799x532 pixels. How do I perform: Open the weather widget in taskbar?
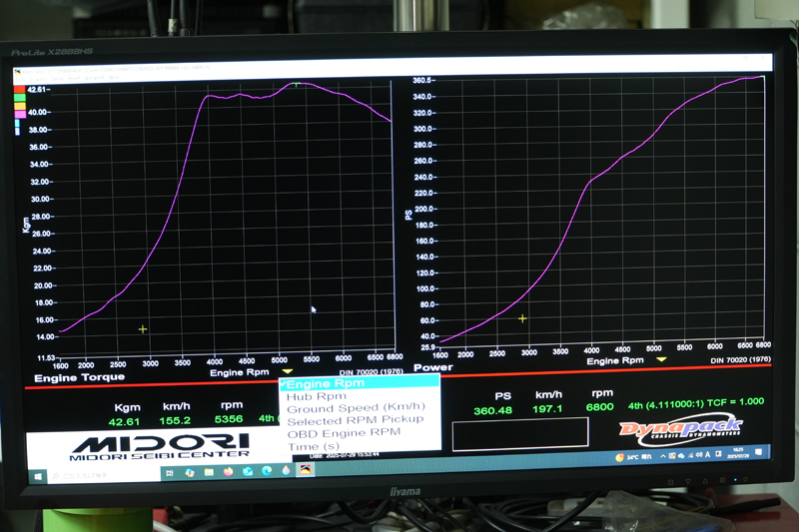coord(633,457)
